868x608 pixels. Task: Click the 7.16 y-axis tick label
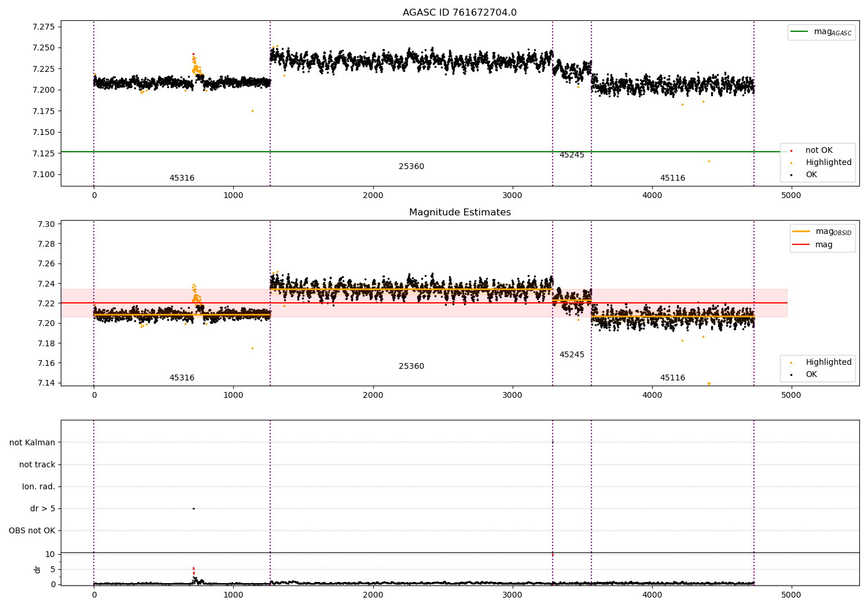click(x=46, y=364)
